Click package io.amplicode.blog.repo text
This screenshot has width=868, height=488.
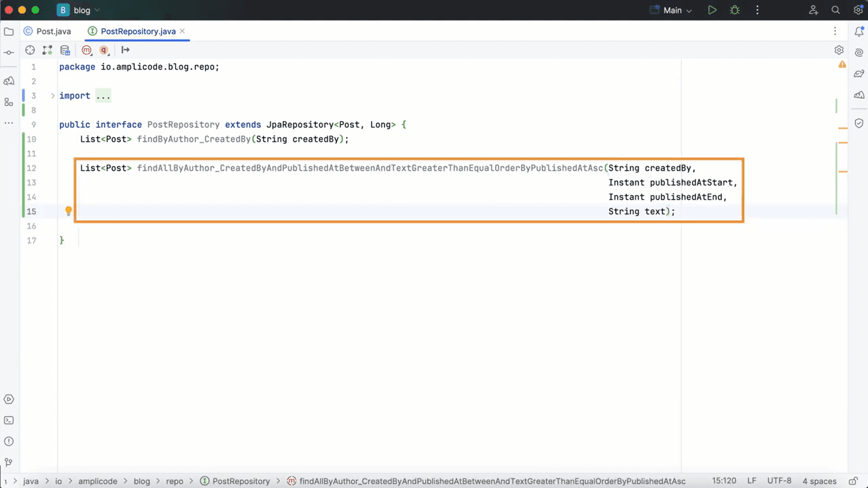[139, 67]
